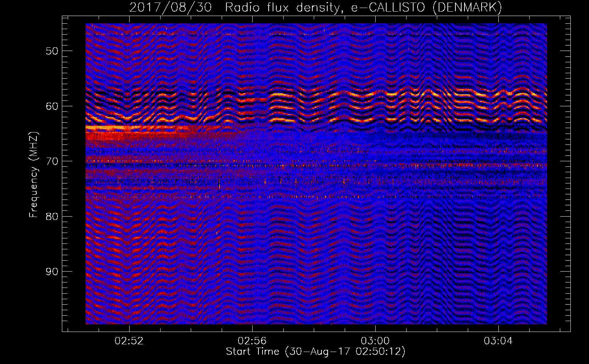The image size is (589, 364).
Task: Click the x-axis label "Start Time (30-Aug-17 02:50:12)"
Action: pyautogui.click(x=316, y=352)
